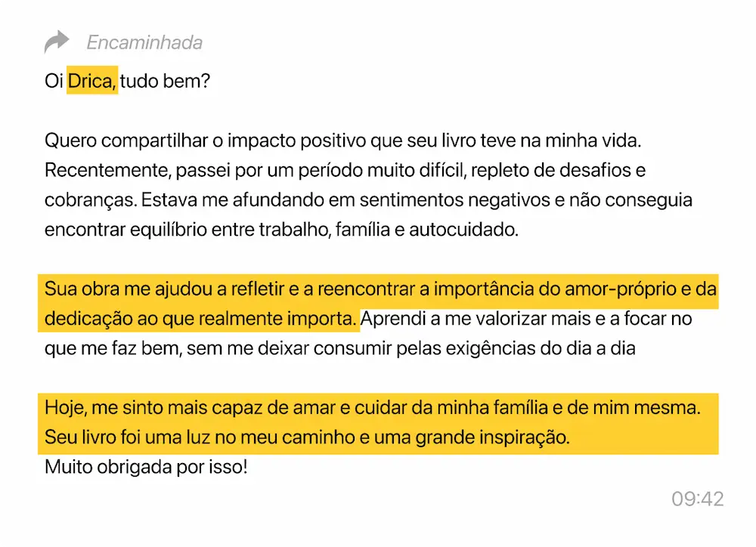Click the text "tudo bem?"

click(164, 81)
